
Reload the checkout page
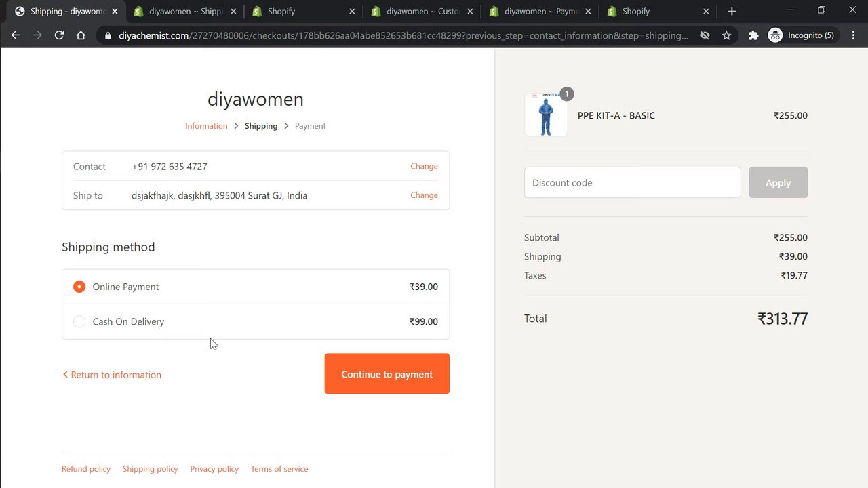pyautogui.click(x=59, y=35)
